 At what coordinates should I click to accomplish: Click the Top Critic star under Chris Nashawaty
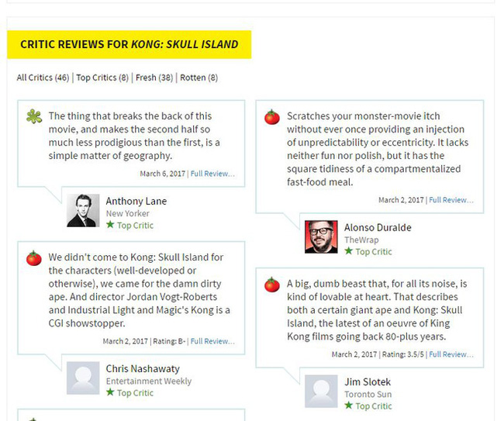pyautogui.click(x=110, y=393)
